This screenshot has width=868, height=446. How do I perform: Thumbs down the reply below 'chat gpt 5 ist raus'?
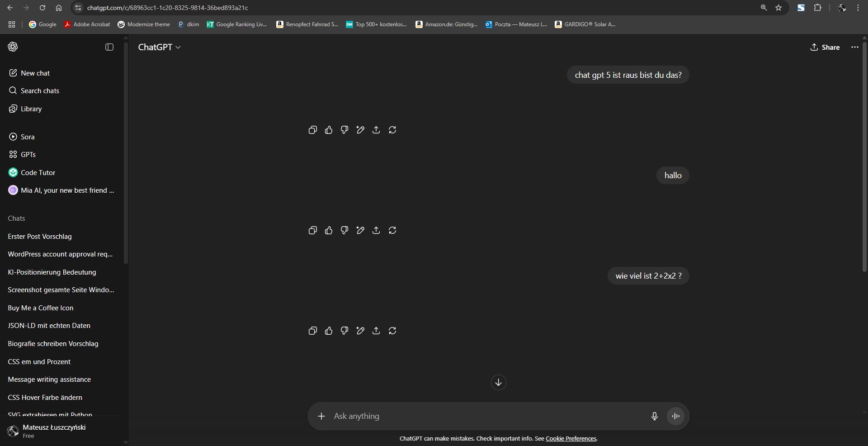click(344, 130)
